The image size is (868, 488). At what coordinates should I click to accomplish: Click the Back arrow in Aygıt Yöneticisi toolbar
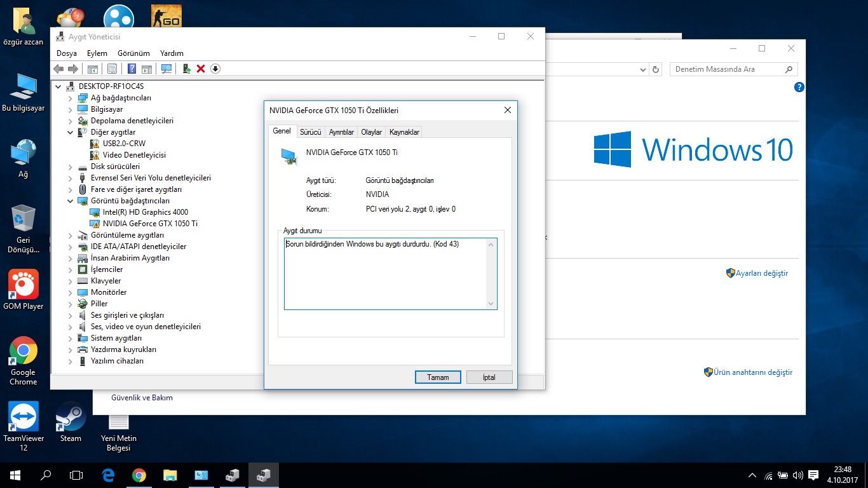[58, 69]
